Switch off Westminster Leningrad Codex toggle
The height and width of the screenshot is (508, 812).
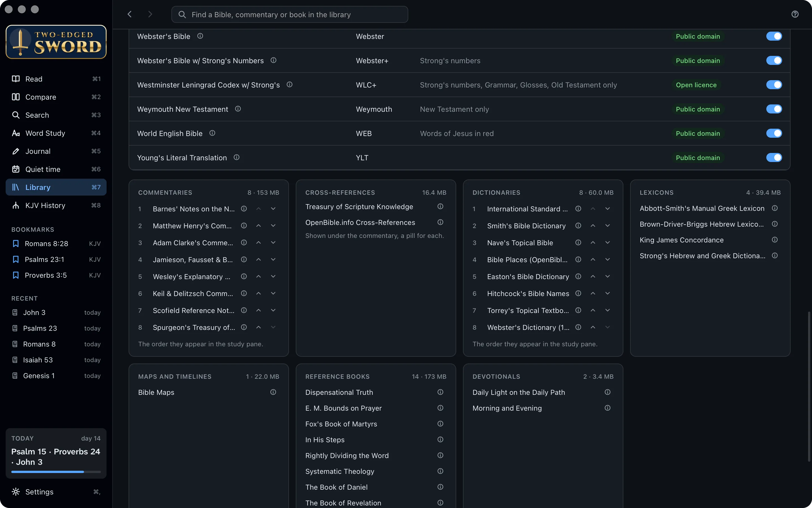[774, 85]
